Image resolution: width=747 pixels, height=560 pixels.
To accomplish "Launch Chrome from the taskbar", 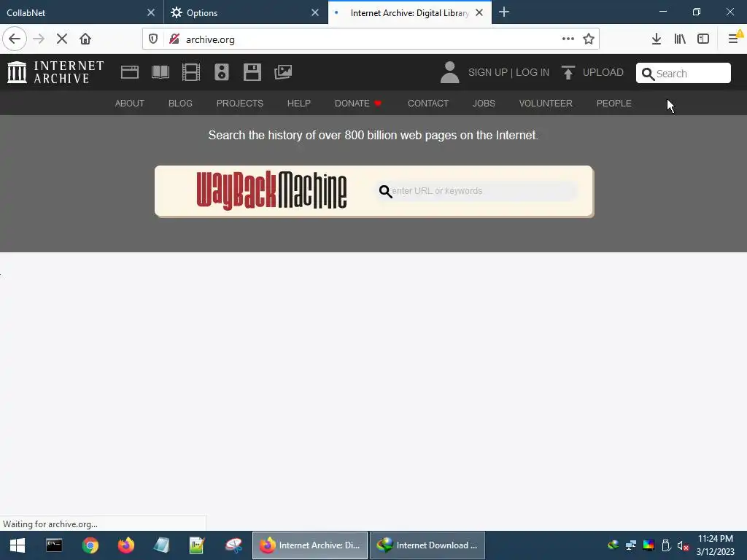I will (x=90, y=545).
